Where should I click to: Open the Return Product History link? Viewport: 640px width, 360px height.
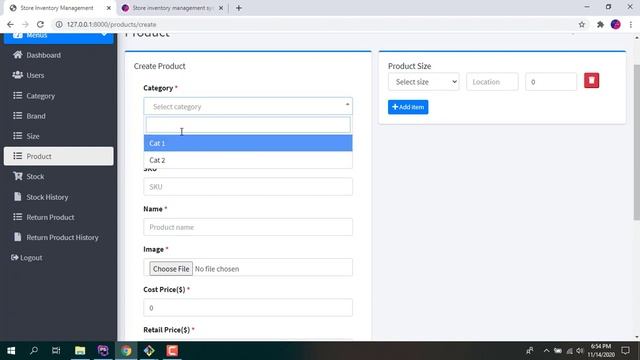click(62, 237)
